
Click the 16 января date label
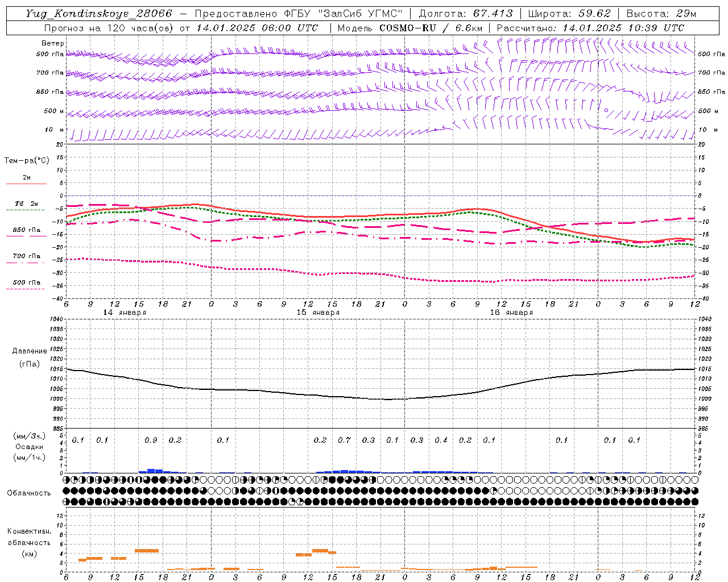511,313
